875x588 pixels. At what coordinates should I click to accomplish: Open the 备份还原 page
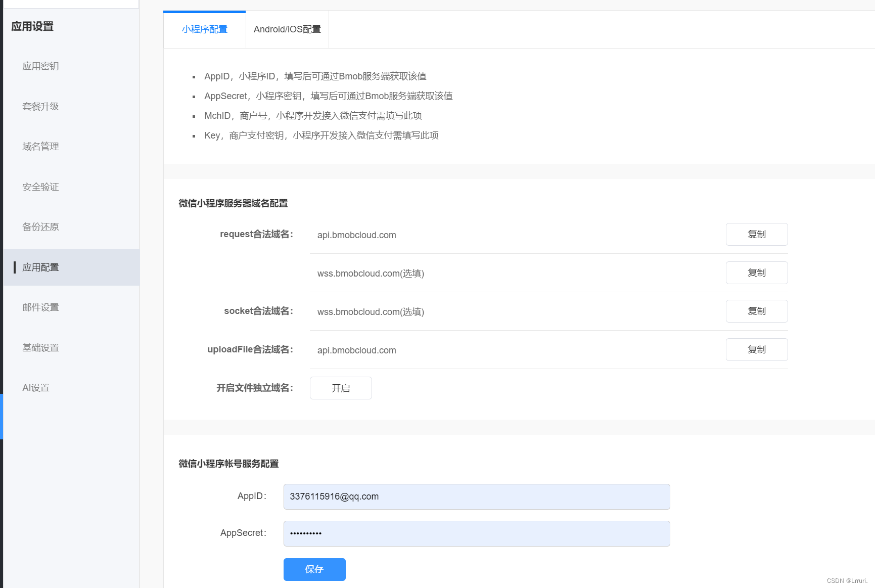(x=40, y=227)
